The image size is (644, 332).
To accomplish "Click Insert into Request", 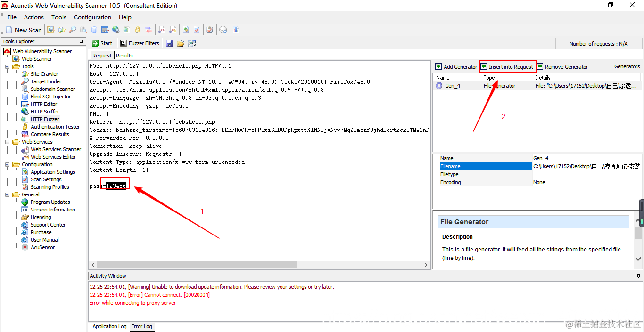I will [x=508, y=67].
